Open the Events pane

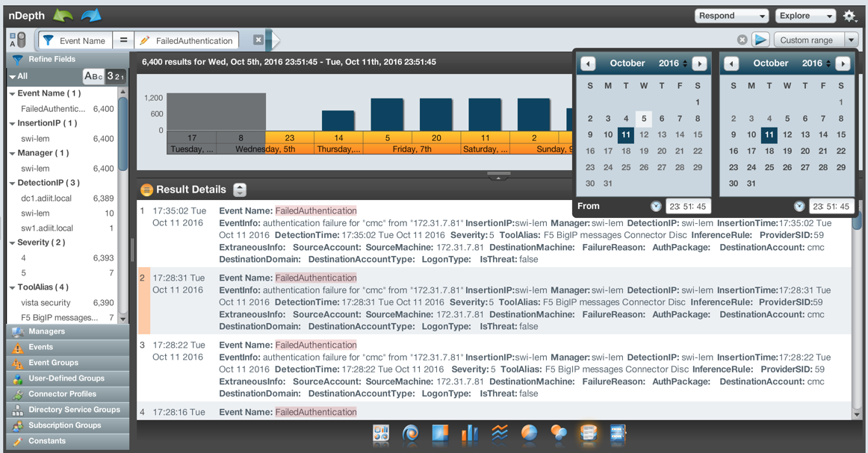[67, 347]
